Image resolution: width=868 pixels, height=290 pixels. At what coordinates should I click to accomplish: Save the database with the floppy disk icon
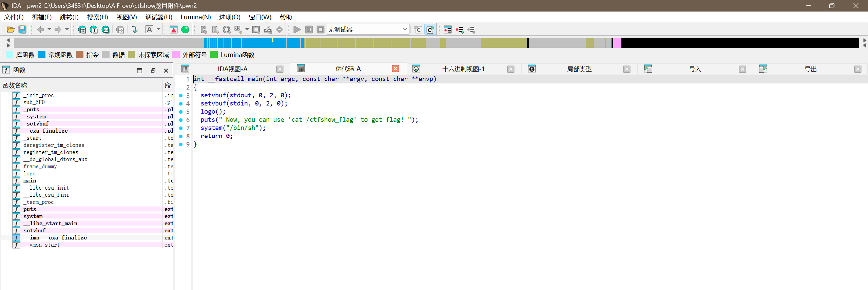(22, 30)
